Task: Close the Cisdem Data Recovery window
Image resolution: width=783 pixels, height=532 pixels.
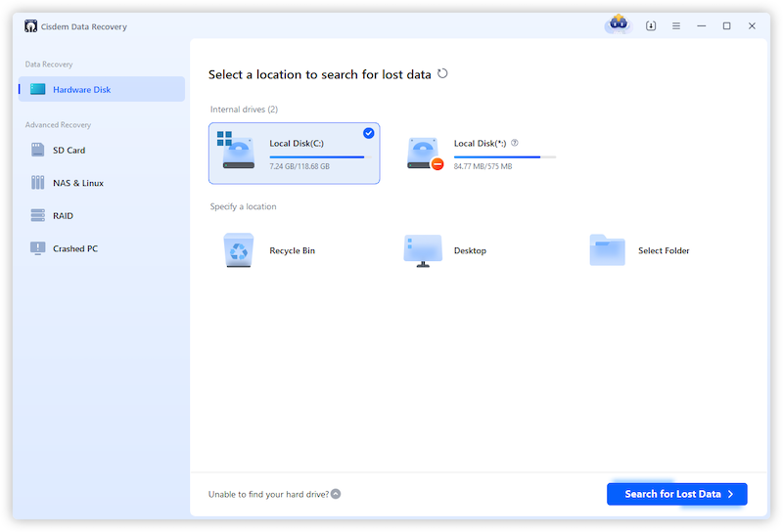Action: click(x=752, y=26)
